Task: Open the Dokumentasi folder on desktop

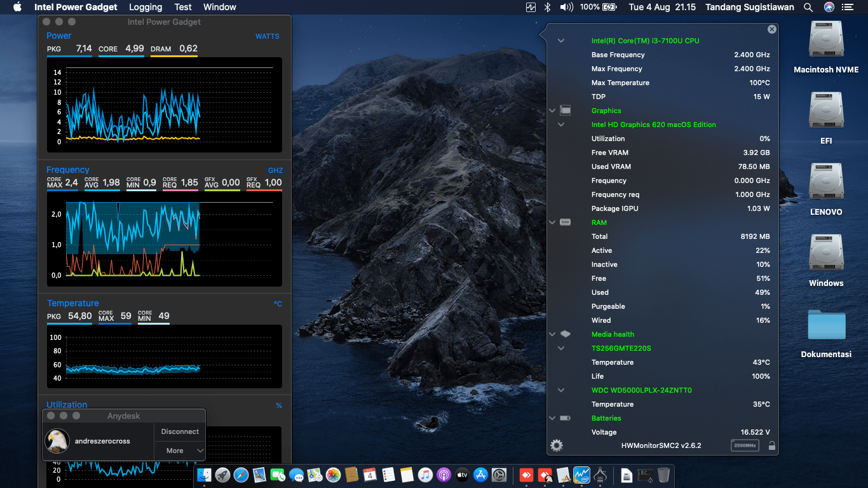Action: pyautogui.click(x=826, y=325)
